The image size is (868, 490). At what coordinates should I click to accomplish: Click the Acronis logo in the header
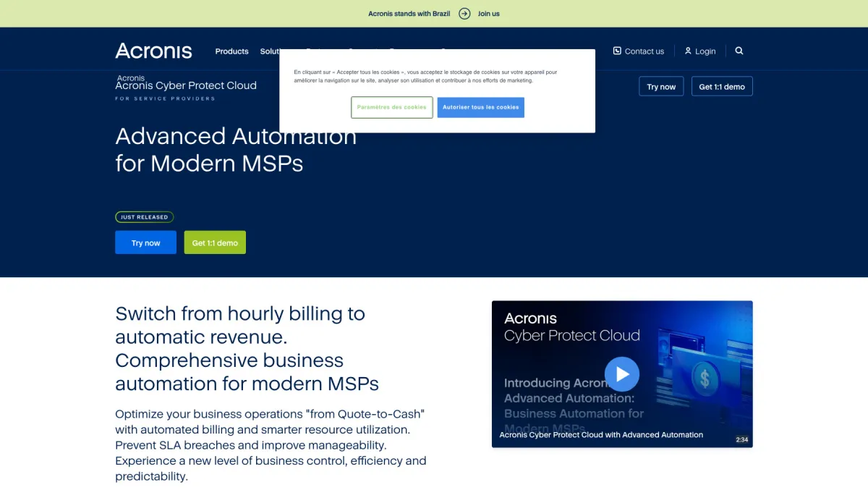153,51
